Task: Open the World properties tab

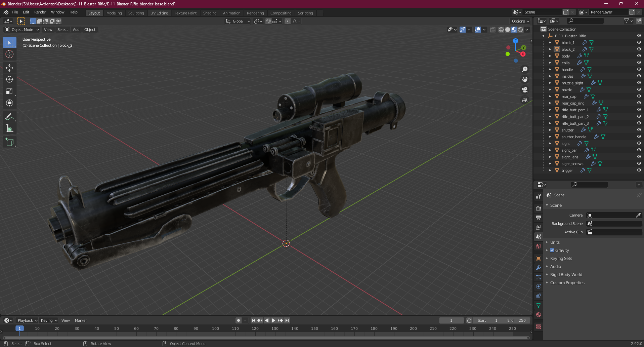Action: coord(539,246)
